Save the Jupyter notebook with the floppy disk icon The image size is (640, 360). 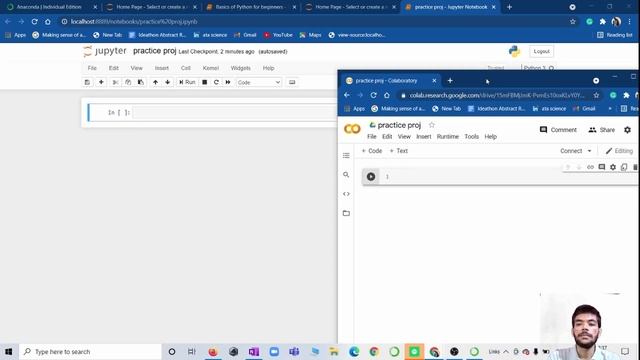87,82
